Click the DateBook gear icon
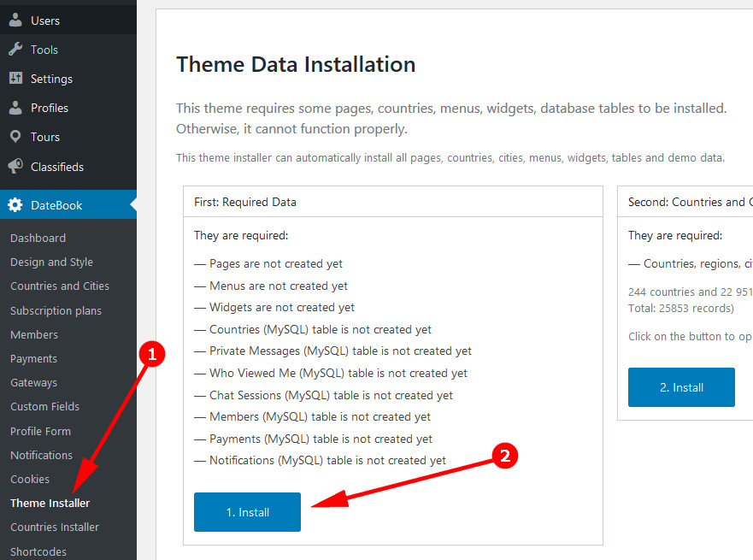753x560 pixels. (x=15, y=205)
